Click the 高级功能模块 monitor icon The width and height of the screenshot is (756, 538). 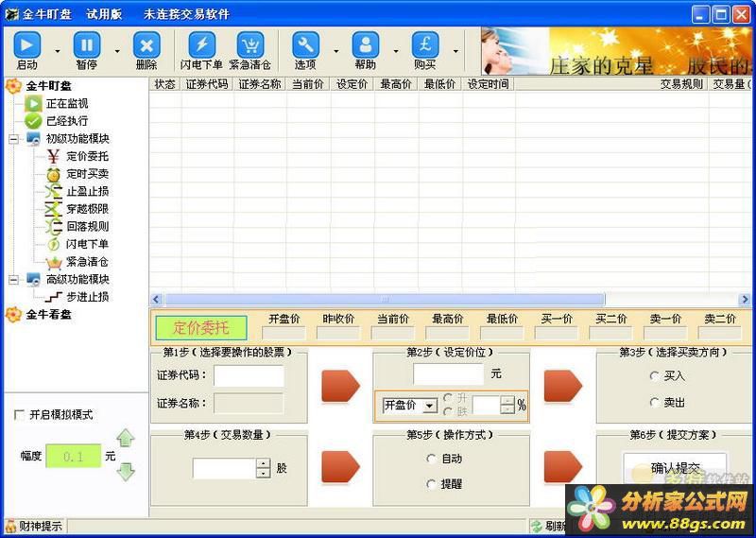[33, 279]
